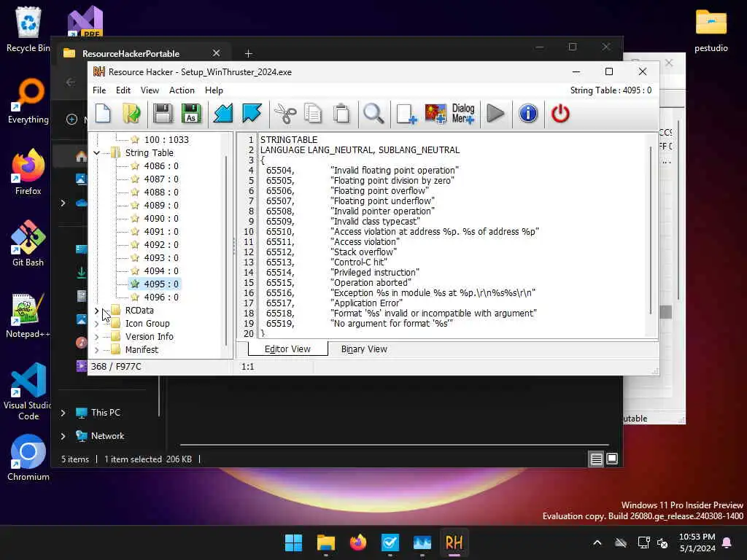Open the pestudio desktop folder
Image resolution: width=747 pixels, height=560 pixels.
pyautogui.click(x=711, y=31)
